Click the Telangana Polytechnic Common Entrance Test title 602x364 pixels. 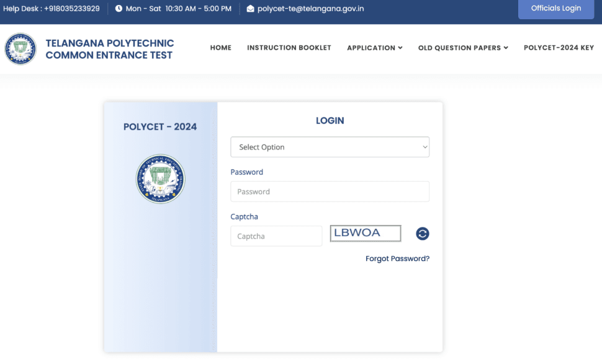pyautogui.click(x=110, y=49)
